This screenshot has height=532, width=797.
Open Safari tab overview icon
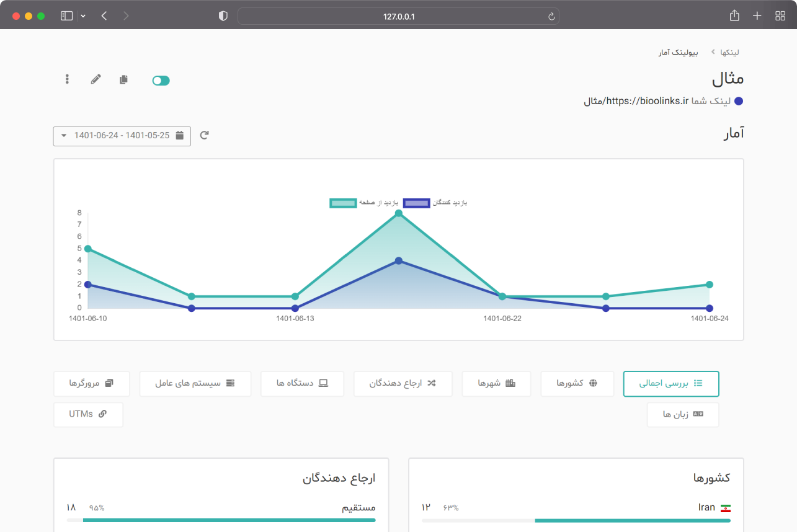780,16
